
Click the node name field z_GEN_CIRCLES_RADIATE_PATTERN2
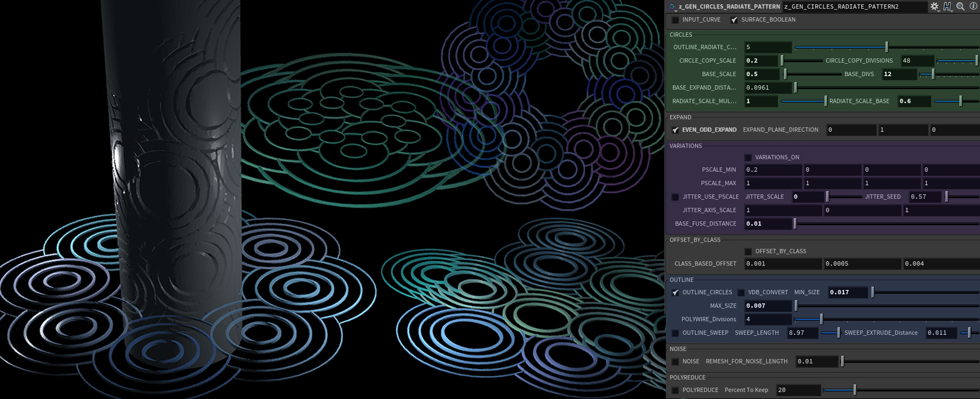coord(854,7)
